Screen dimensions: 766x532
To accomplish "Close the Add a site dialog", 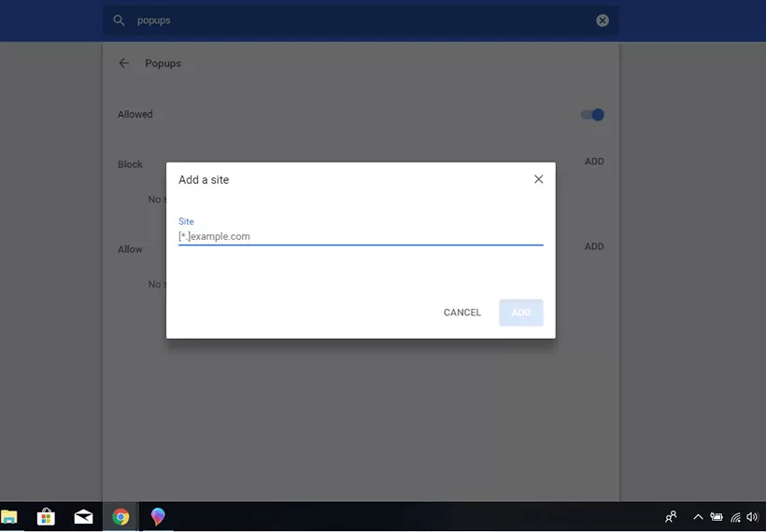I will click(538, 179).
